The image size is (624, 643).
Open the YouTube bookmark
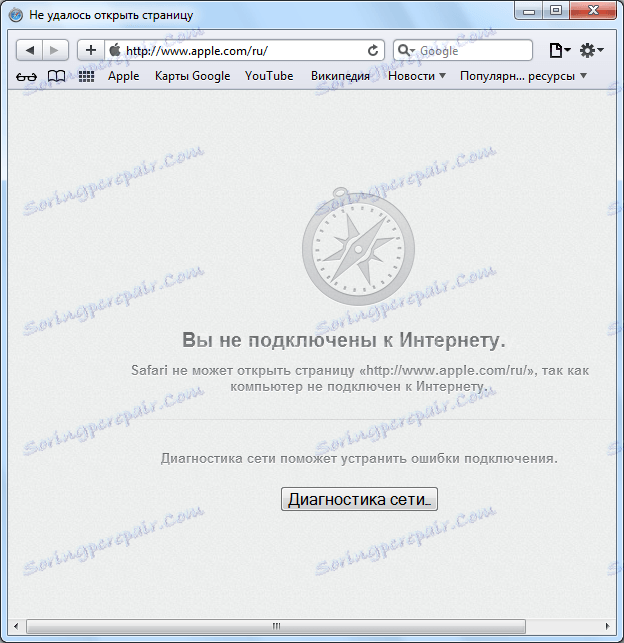tap(269, 76)
